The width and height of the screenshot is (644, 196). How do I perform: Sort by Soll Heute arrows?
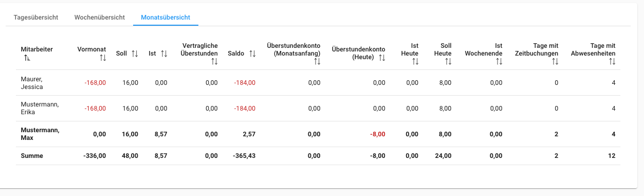[x=448, y=62]
